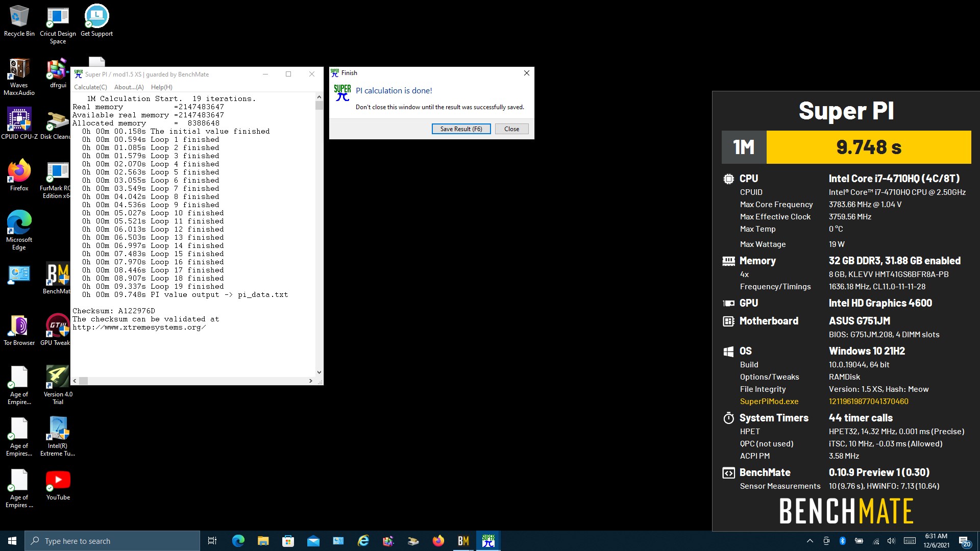Open the notification center icon
980x551 pixels.
964,541
